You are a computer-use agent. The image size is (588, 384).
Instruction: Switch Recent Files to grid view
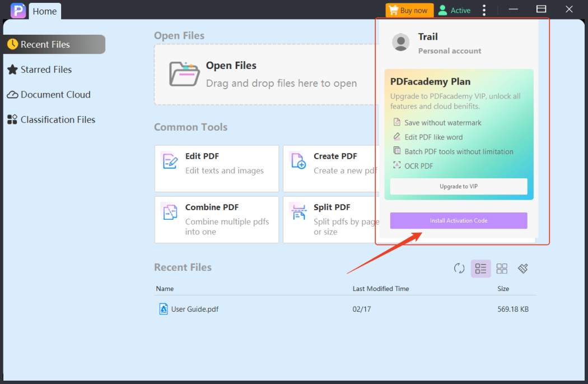[x=502, y=269]
